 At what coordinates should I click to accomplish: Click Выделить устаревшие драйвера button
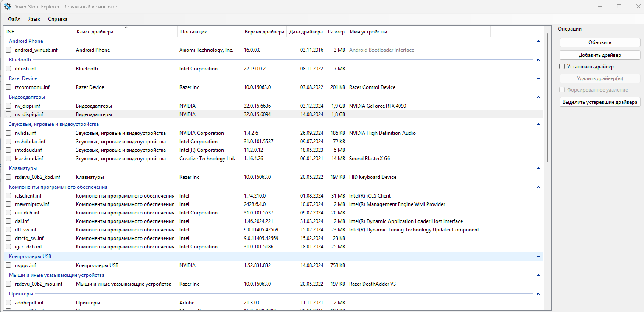click(599, 102)
